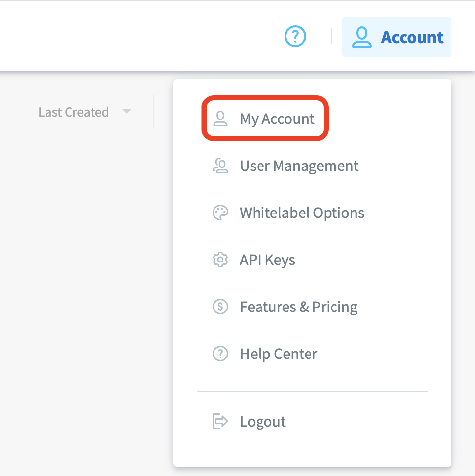This screenshot has height=476, width=475.
Task: Click the help question mark icon in header
Action: click(295, 36)
